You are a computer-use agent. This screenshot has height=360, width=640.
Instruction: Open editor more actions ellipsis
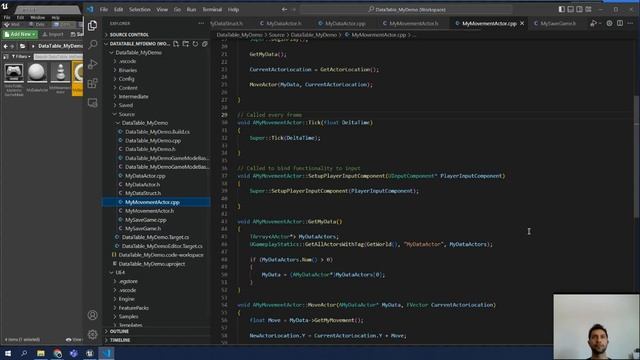pyautogui.click(x=630, y=24)
